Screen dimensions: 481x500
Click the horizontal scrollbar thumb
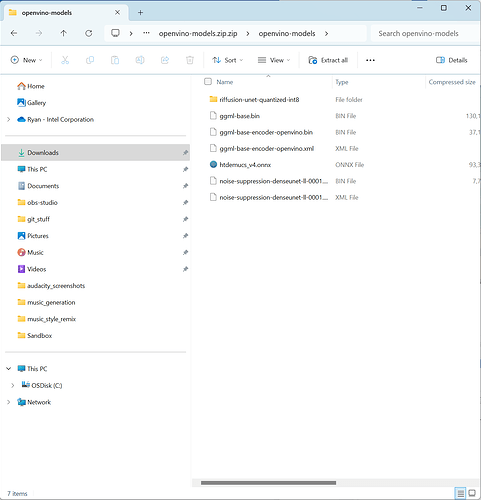(268, 483)
